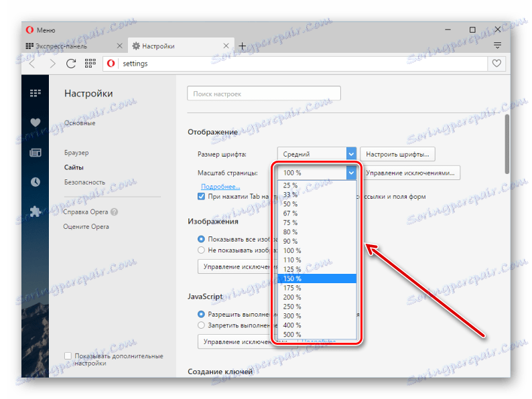This screenshot has height=399, width=532.
Task: Choose 200 % zoom option
Action: coord(317,297)
